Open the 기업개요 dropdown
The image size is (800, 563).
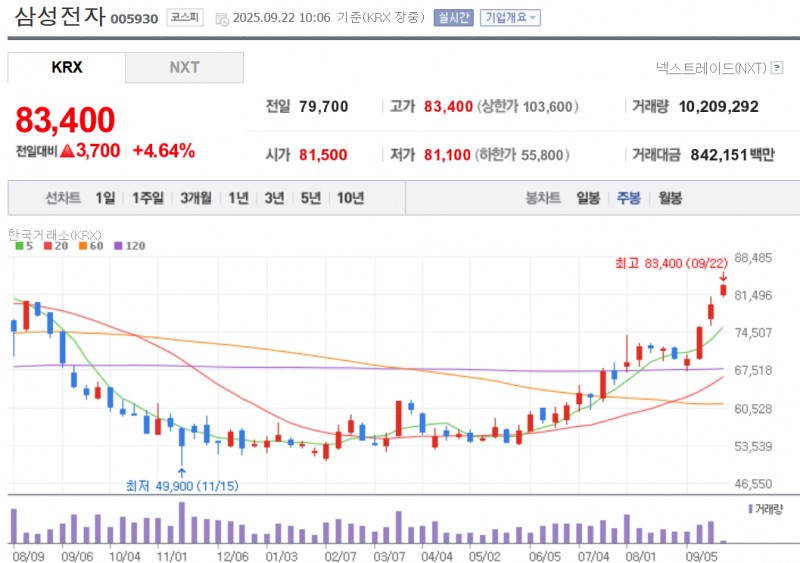point(510,18)
